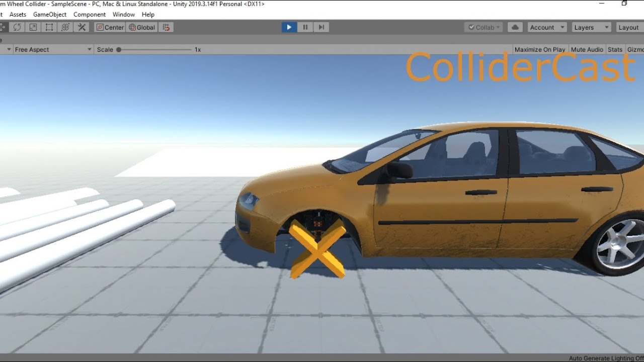
Task: Toggle Maximize On Play
Action: point(540,49)
